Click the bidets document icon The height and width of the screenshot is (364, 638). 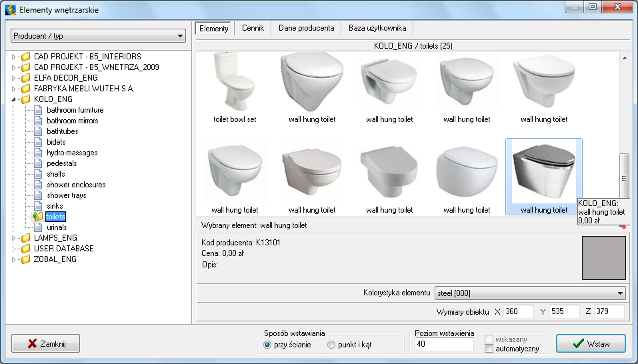point(38,142)
